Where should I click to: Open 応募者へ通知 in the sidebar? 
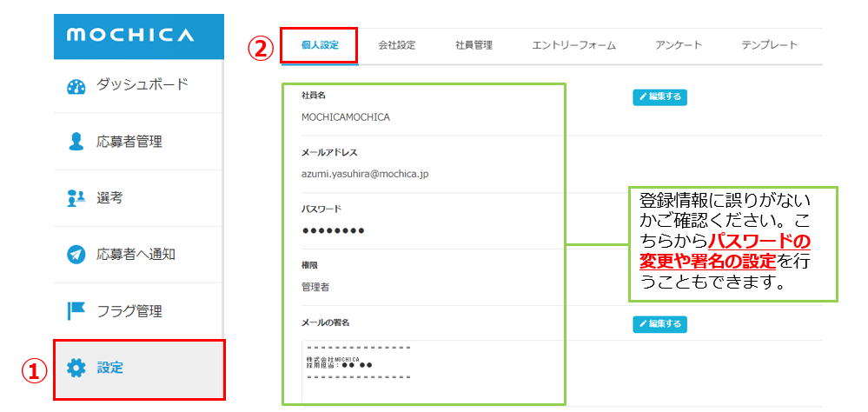pyautogui.click(x=136, y=255)
